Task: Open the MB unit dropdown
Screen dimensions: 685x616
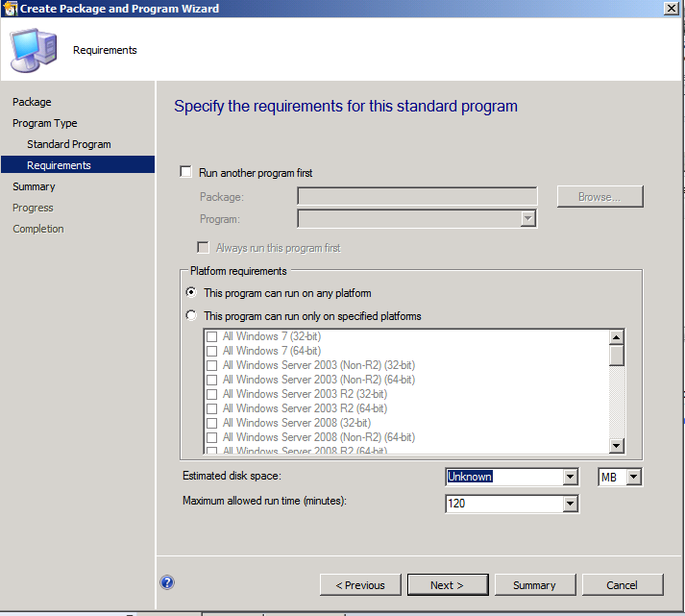Action: 633,477
